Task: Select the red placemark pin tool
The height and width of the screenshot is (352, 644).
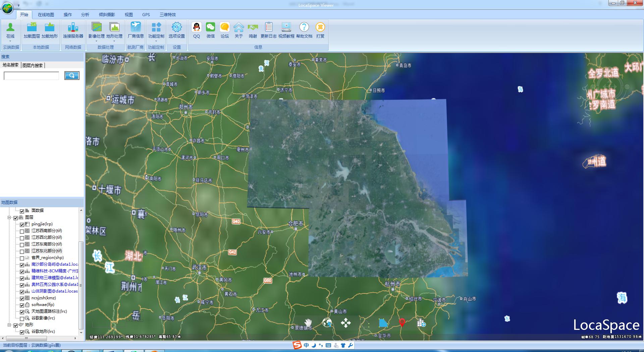Action: pos(402,323)
